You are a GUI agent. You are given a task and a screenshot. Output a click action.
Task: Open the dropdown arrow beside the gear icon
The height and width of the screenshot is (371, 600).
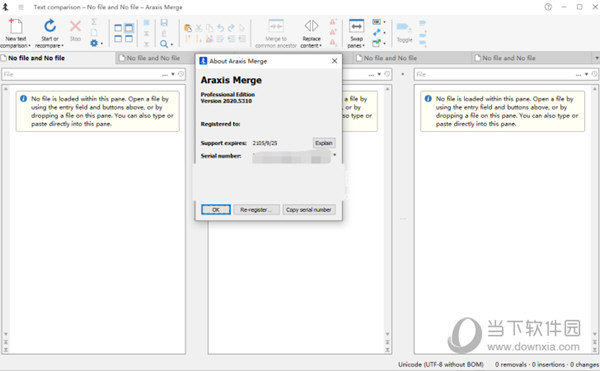pyautogui.click(x=101, y=44)
